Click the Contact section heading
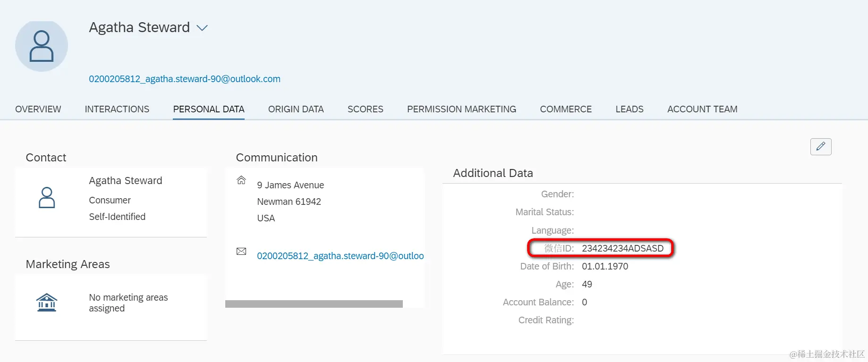The width and height of the screenshot is (868, 362). (46, 158)
